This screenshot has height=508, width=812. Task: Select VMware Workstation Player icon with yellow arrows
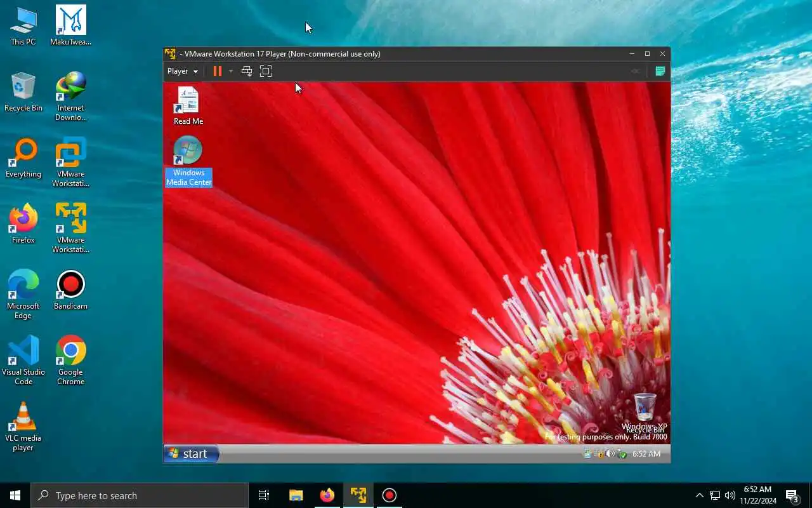(71, 229)
